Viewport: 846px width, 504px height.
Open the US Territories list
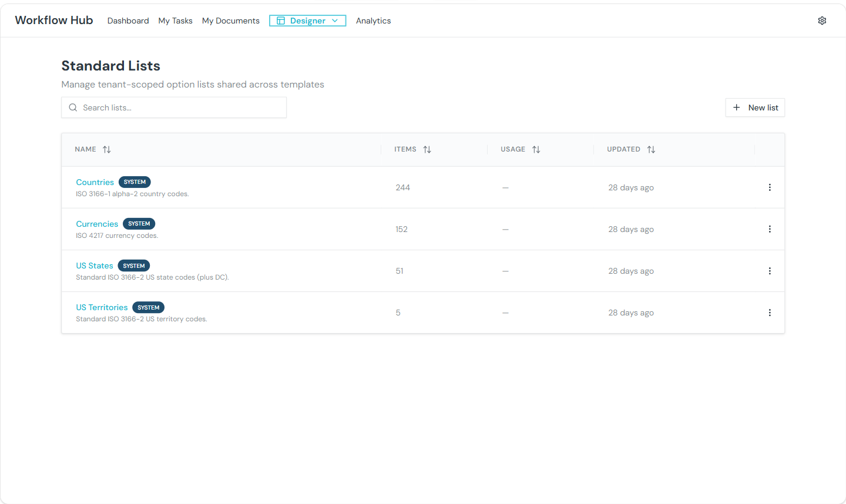pos(102,307)
